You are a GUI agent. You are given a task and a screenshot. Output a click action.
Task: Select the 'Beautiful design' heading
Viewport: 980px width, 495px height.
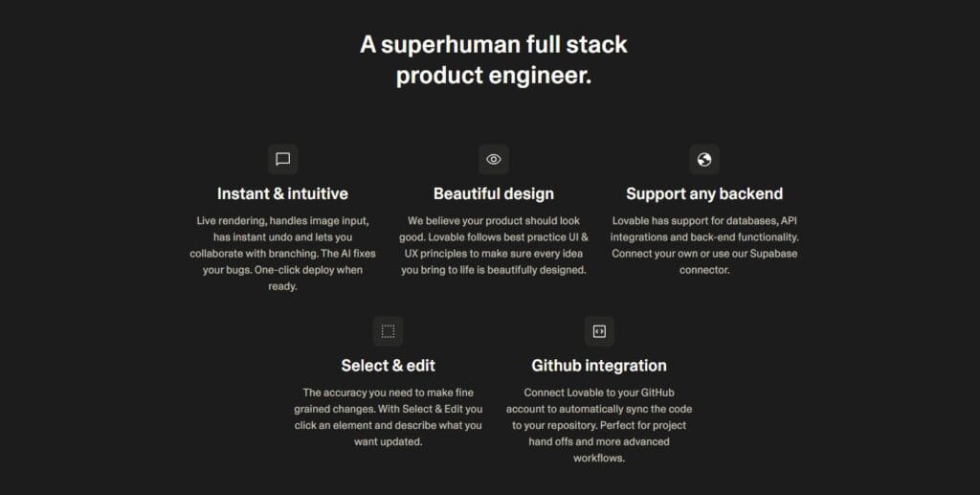click(x=494, y=193)
